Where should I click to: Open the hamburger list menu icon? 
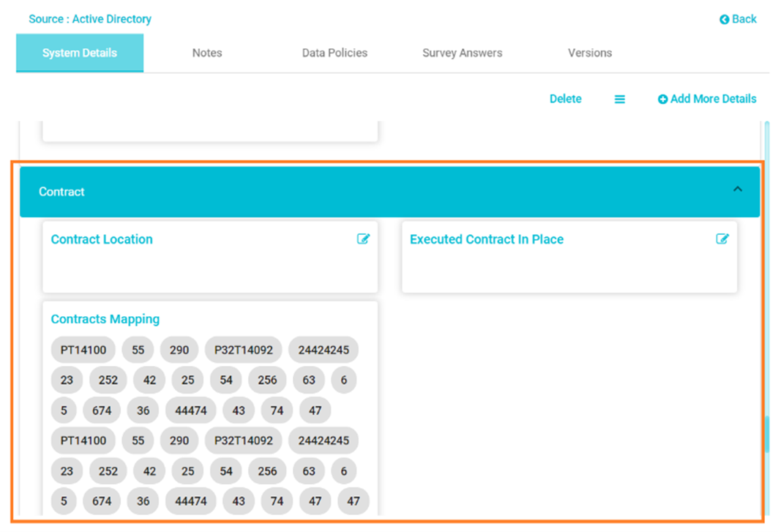pos(620,100)
